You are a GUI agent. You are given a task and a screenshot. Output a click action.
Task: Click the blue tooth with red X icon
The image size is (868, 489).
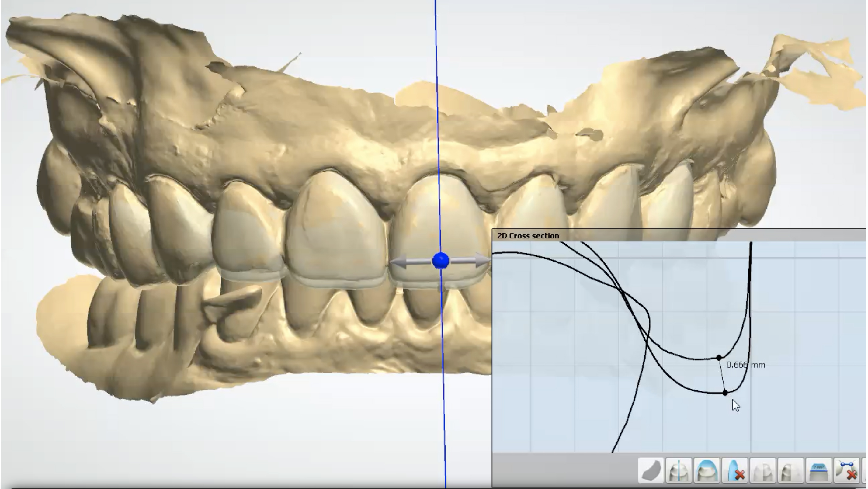click(735, 470)
